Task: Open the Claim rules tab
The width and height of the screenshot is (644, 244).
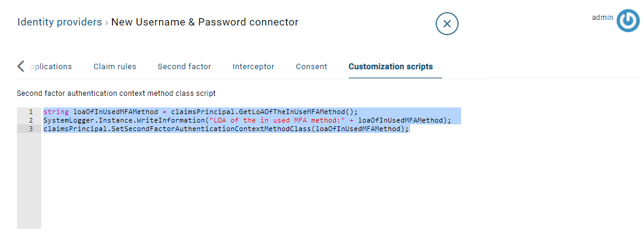Action: [x=115, y=66]
